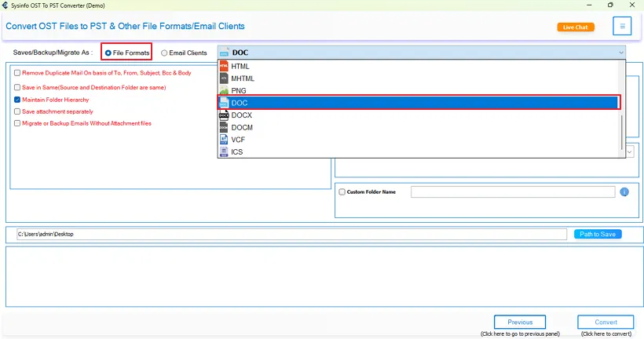Click the info icon beside Custom Folder Name
Screen dimensions: 644x339
point(624,191)
